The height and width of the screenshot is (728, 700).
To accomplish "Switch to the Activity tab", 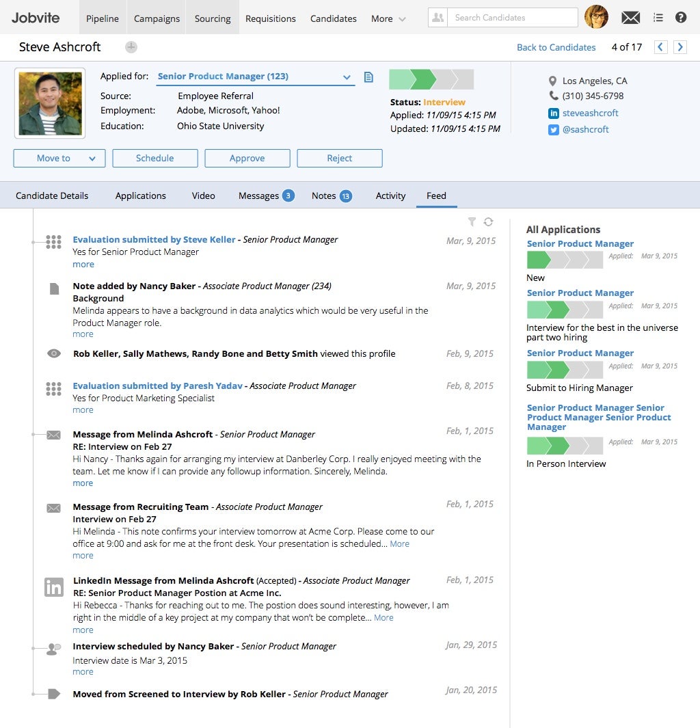I will coord(390,196).
